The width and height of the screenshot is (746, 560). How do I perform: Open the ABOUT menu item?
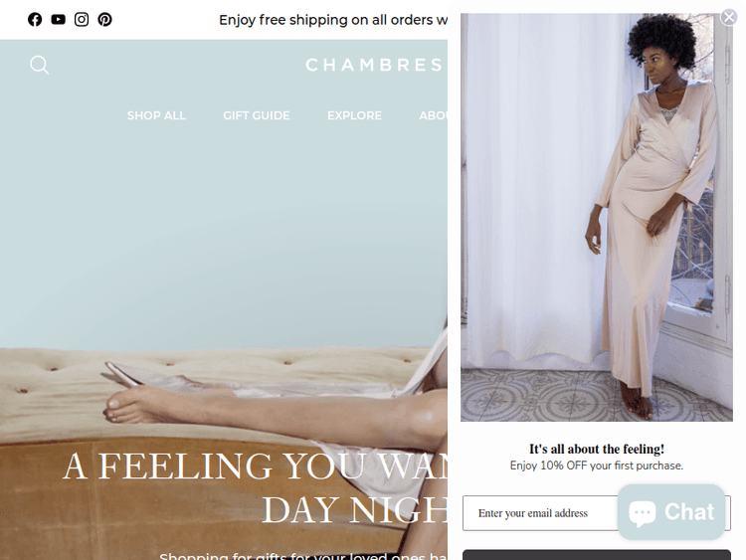[x=433, y=115]
